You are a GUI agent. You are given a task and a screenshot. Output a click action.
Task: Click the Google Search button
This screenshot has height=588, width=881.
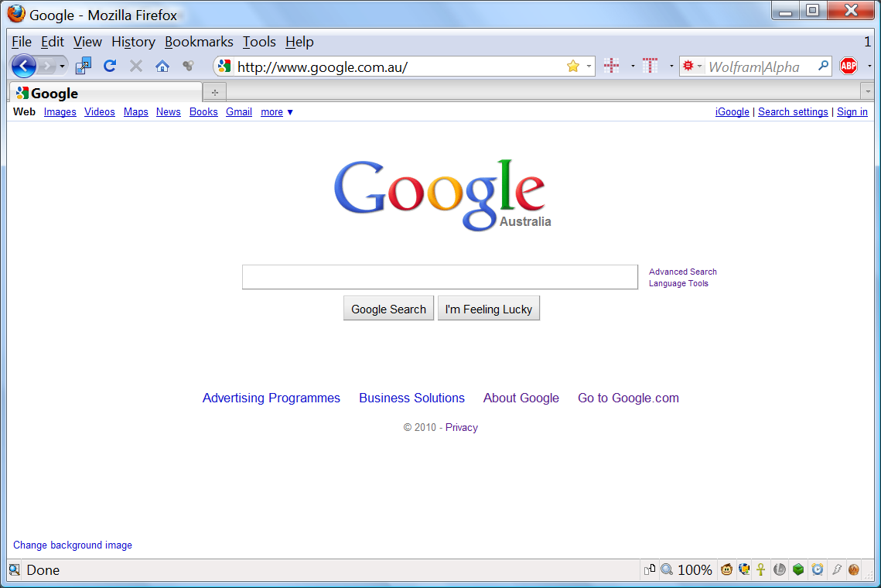[389, 309]
